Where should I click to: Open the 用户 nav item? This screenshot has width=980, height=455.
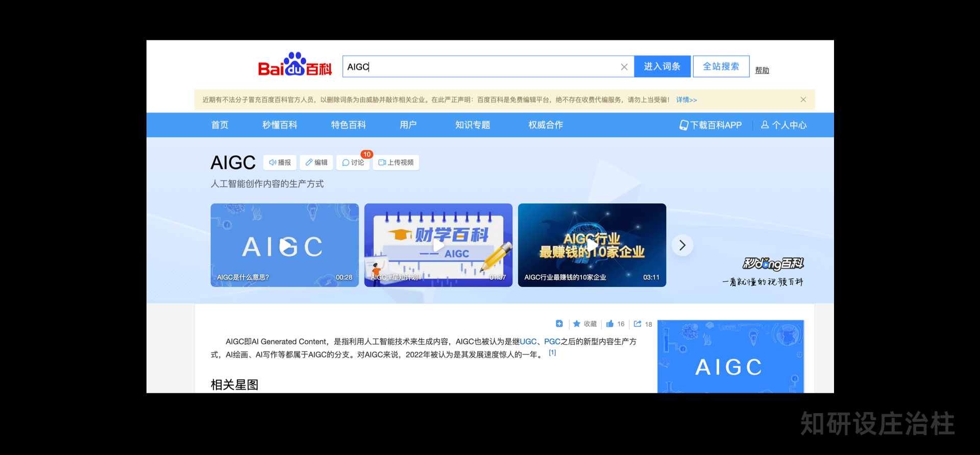click(x=408, y=125)
